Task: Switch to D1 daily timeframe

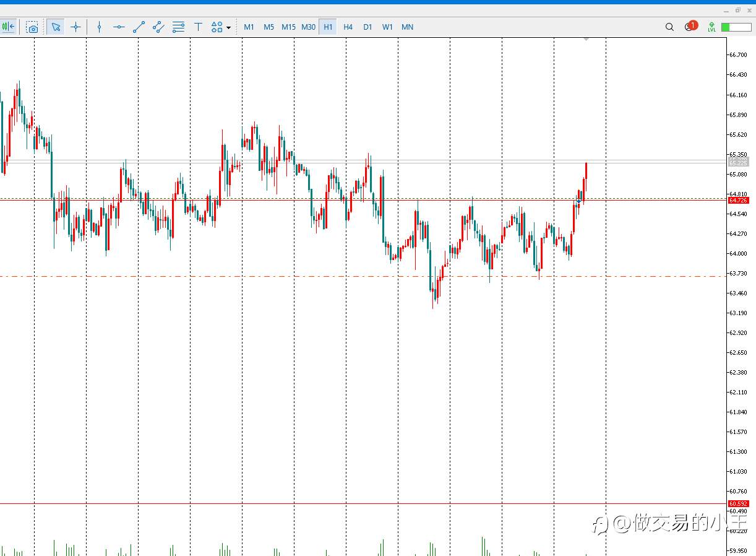Action: click(x=367, y=27)
